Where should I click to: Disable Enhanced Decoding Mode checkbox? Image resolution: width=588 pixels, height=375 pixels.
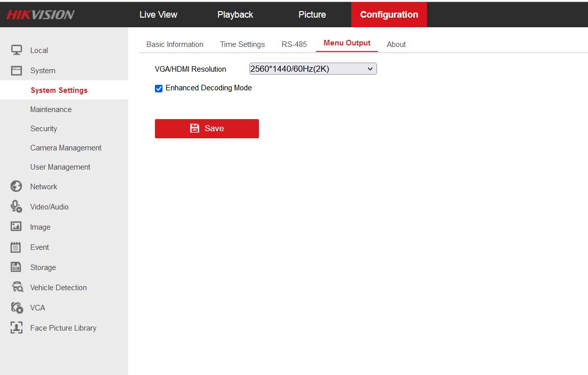[x=159, y=88]
